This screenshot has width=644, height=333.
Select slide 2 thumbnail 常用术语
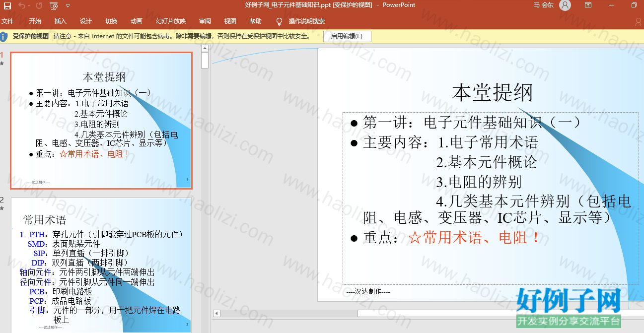coord(101,265)
